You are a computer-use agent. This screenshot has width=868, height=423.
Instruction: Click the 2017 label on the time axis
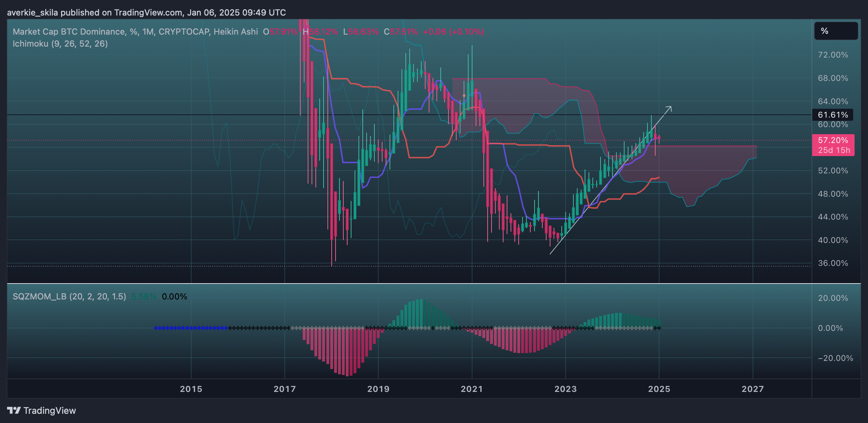coord(285,389)
